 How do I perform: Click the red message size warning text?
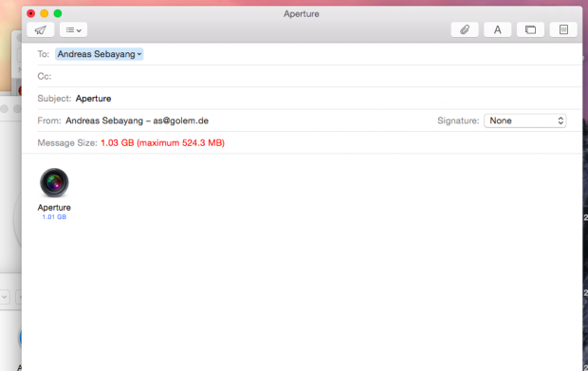163,143
